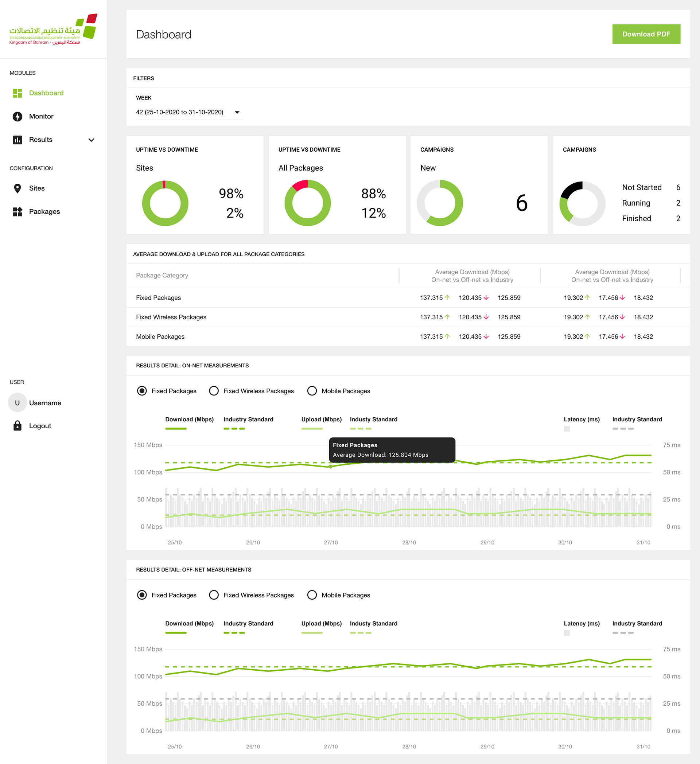Click the Packages widgets icon
The image size is (700, 764).
coord(17,212)
